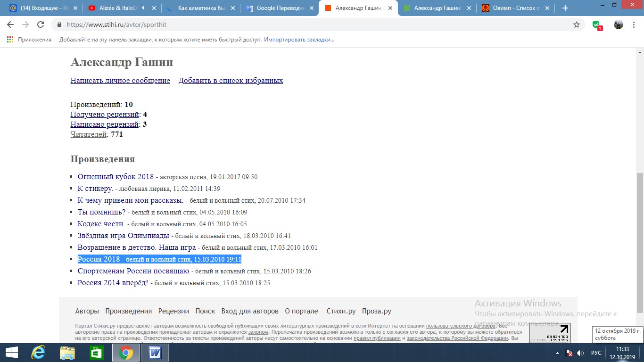The width and height of the screenshot is (644, 362).
Task: Open Возращение в детство. Наша игра
Action: [137, 247]
